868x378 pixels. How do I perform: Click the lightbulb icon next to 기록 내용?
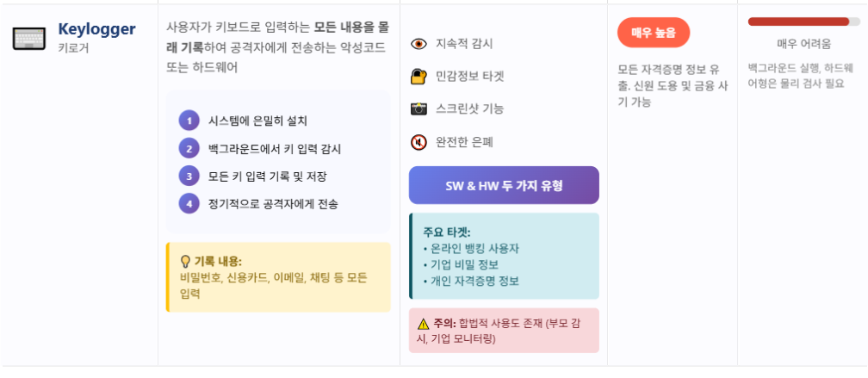185,262
